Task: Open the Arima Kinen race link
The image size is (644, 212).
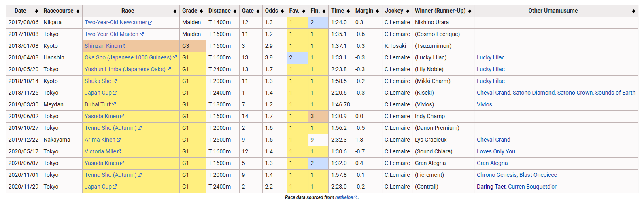Action: (x=100, y=140)
